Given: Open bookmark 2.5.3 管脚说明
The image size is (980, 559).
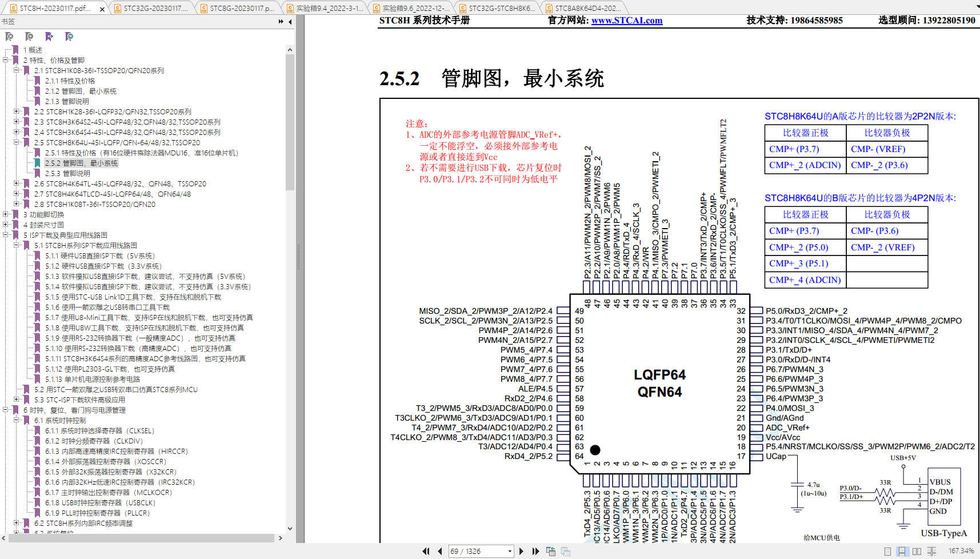Looking at the screenshot, I should point(67,173).
